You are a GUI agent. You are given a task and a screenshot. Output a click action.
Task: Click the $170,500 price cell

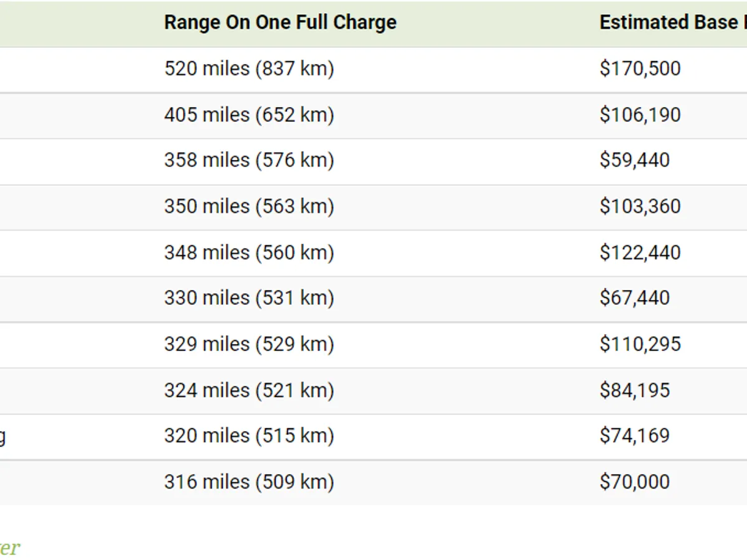(x=640, y=68)
